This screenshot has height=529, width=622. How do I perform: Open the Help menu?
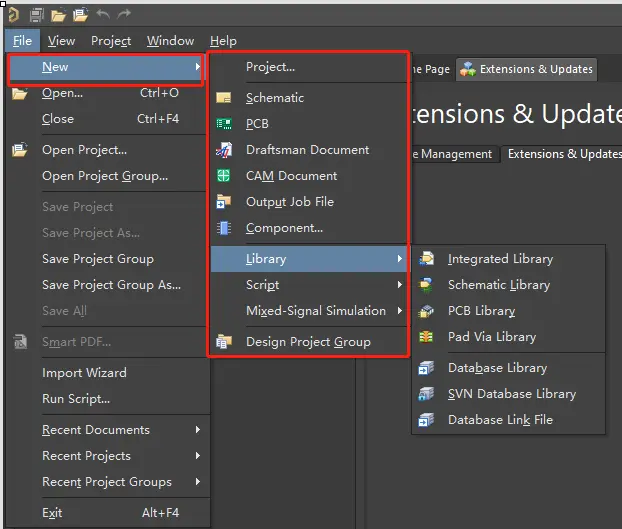pyautogui.click(x=223, y=40)
